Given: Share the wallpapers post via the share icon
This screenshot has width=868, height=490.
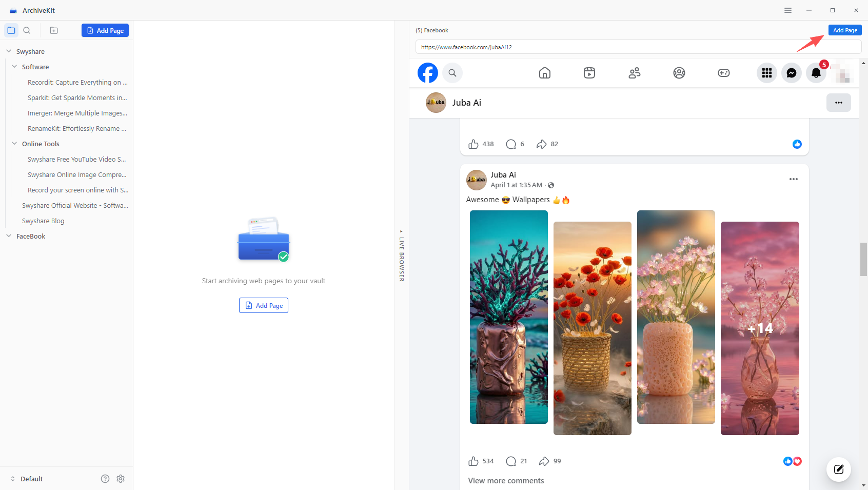Looking at the screenshot, I should coord(544,461).
